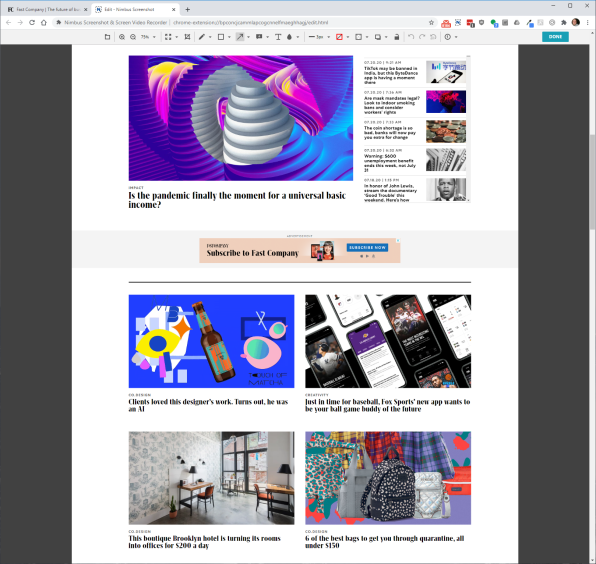Viewport: 596px width, 564px height.
Task: Click the undo arrow icon
Action: coord(411,37)
